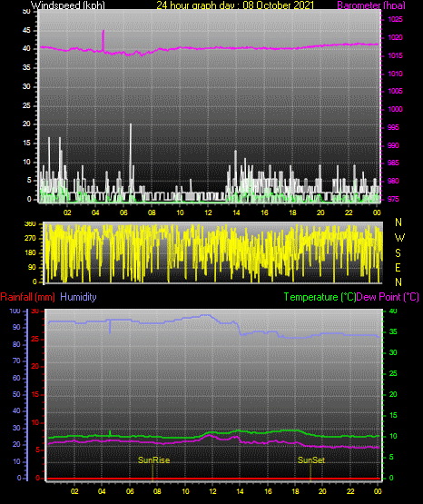Click the barometer spike near 04:30

click(x=103, y=40)
